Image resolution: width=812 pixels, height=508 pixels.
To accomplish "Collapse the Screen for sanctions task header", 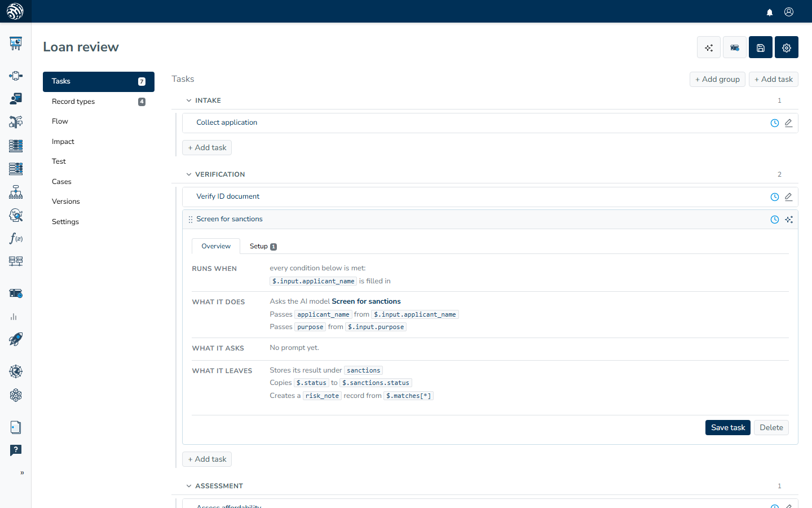I will pyautogui.click(x=490, y=220).
